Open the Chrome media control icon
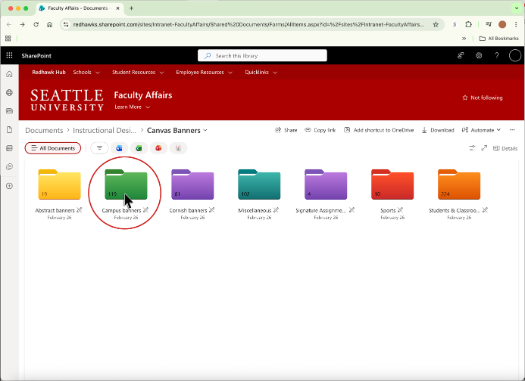This screenshot has width=525, height=381. point(489,24)
